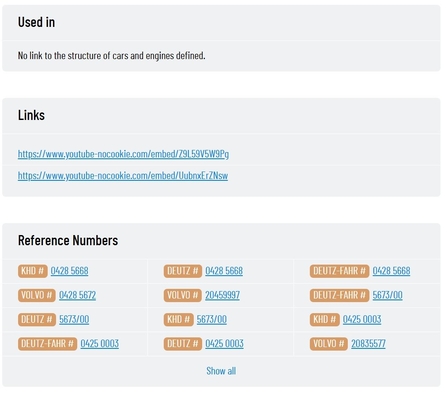Open DEUTZ reference number 5673/00

[x=74, y=319]
